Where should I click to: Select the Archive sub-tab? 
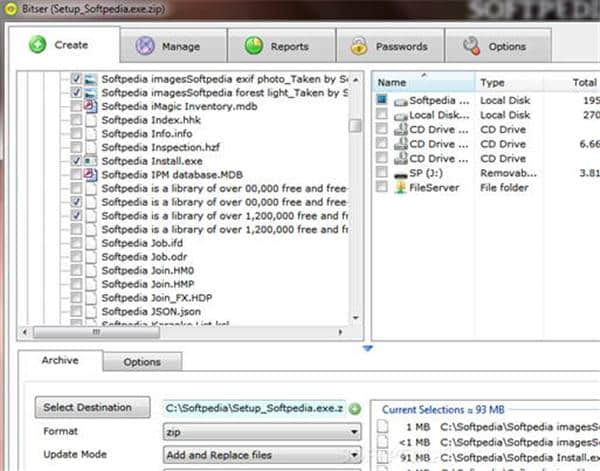60,361
